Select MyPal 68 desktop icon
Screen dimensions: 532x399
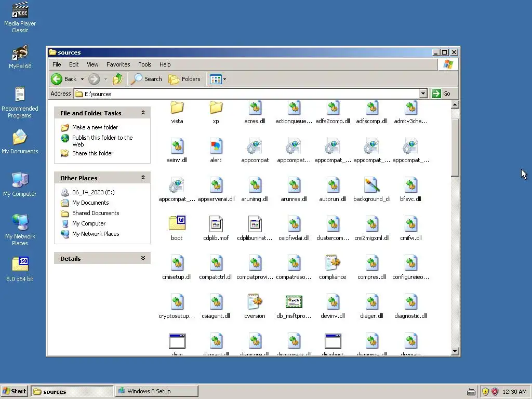point(20,57)
